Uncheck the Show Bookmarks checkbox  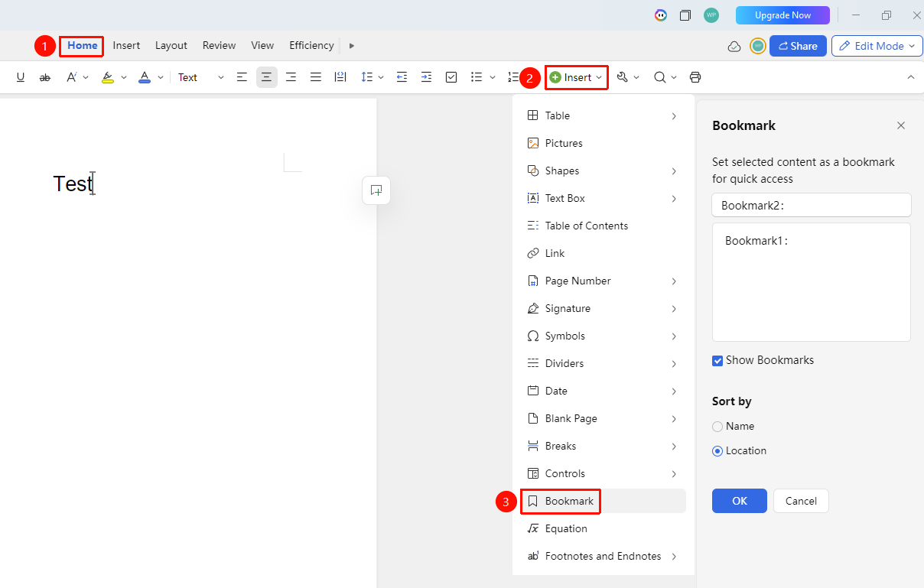coord(717,361)
